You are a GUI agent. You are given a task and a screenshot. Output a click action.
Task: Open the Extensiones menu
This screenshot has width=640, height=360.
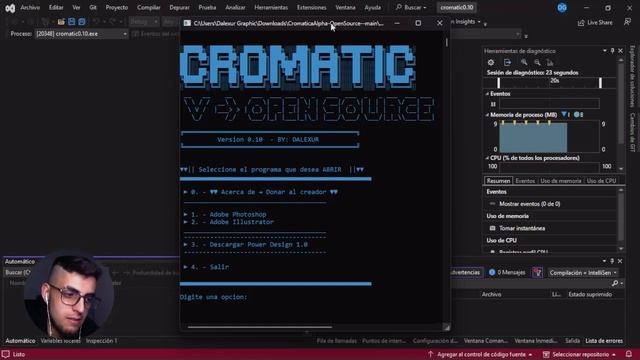tap(311, 8)
